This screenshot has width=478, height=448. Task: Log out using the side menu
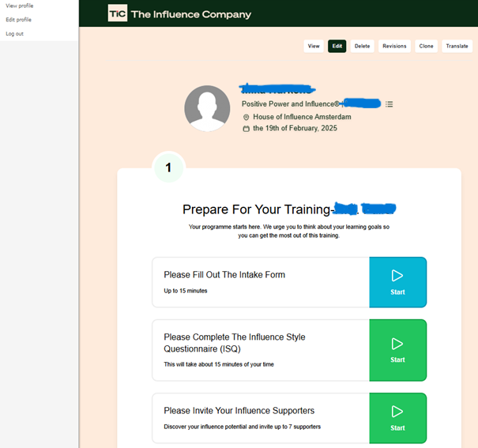(14, 33)
